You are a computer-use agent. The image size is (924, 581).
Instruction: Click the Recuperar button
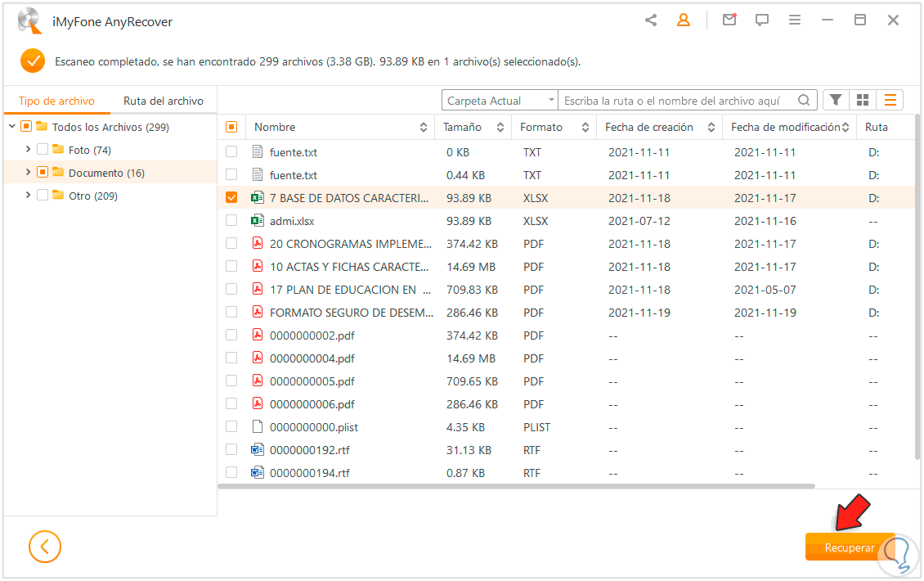click(849, 547)
